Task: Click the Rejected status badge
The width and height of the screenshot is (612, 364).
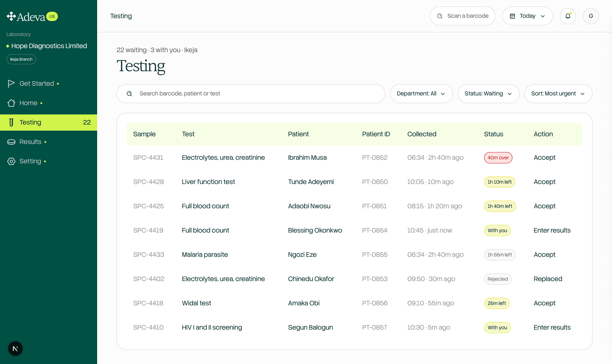Action: tap(498, 279)
